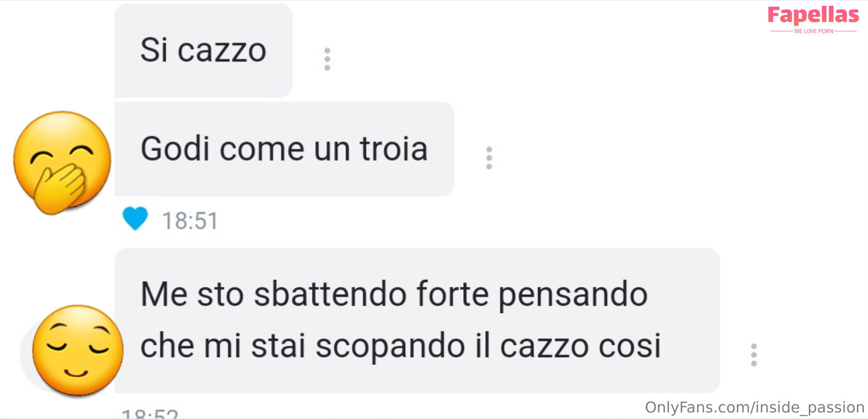Open the OnlyFans.com/inside_passion link
This screenshot has height=419, width=868.
point(755,407)
